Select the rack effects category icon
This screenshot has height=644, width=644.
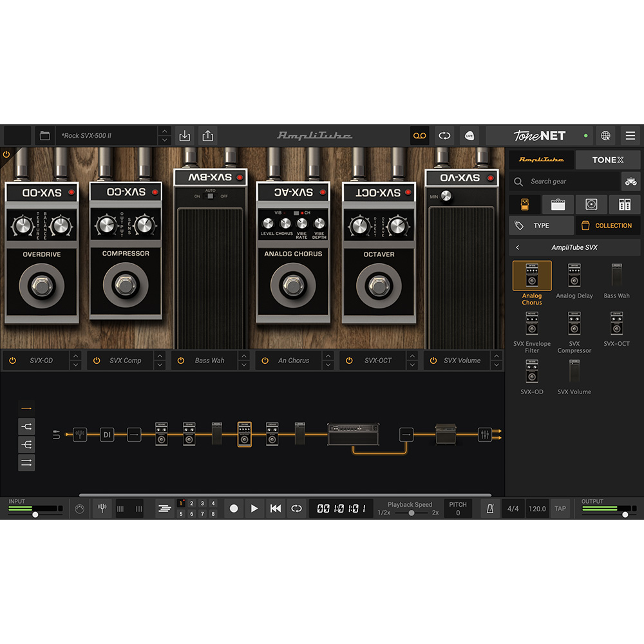pos(624,204)
